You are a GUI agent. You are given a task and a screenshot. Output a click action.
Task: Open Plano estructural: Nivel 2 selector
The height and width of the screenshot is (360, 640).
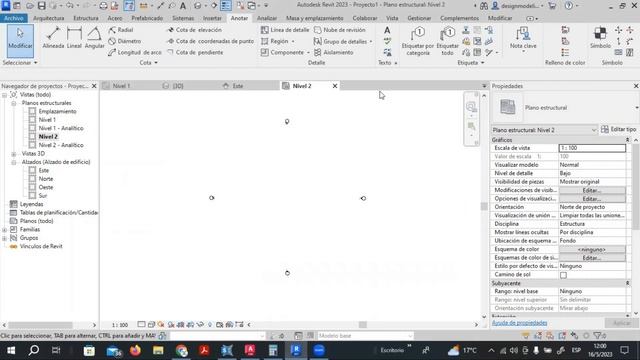[x=544, y=130]
